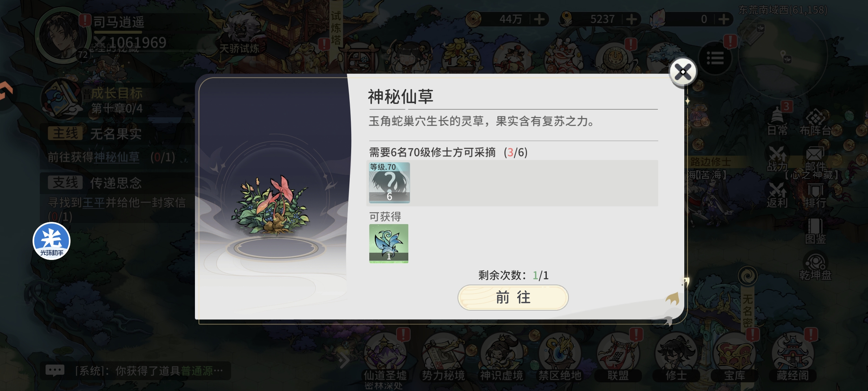The image size is (868, 391).
Task: Open the 乾坤盘 icon
Action: [816, 267]
